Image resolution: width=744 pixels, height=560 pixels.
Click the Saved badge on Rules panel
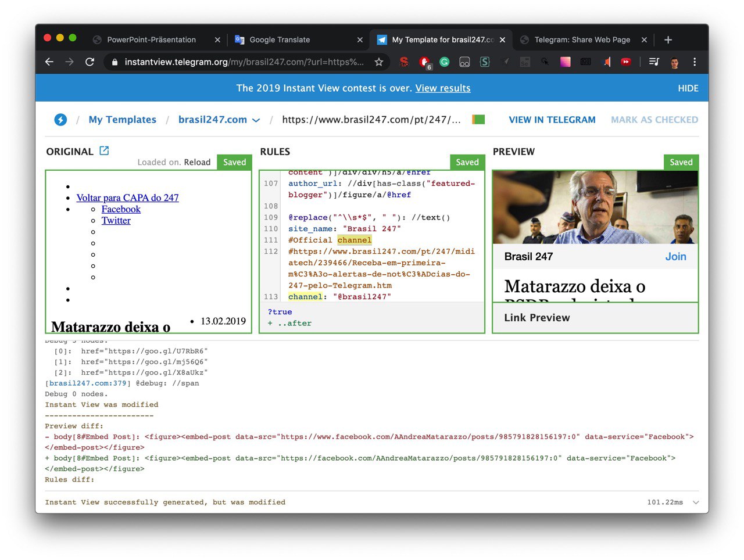467,162
